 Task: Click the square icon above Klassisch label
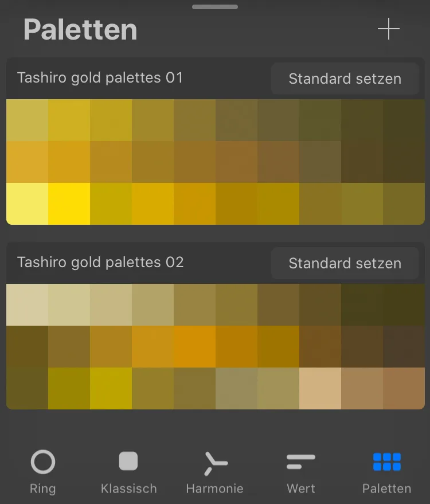pos(128,462)
